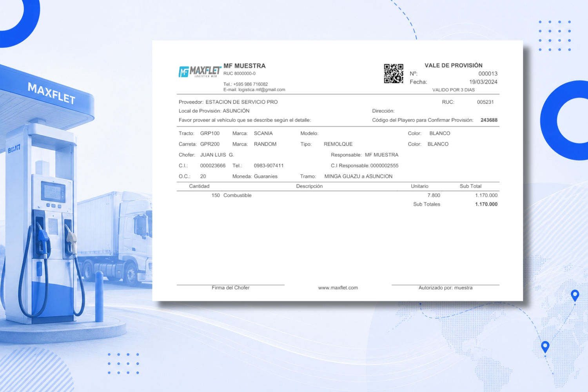
Task: Click VALIDO POR 3 DIAS note
Action: pyautogui.click(x=454, y=90)
